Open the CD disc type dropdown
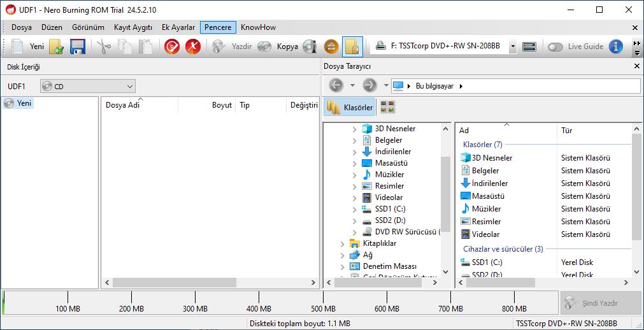 [x=88, y=86]
